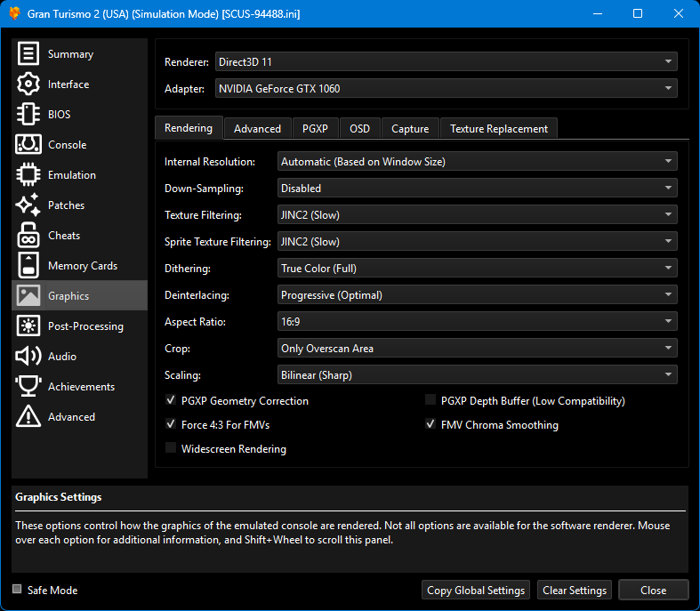Switch to the Texture Replacement tab
This screenshot has height=611, width=700.
498,129
